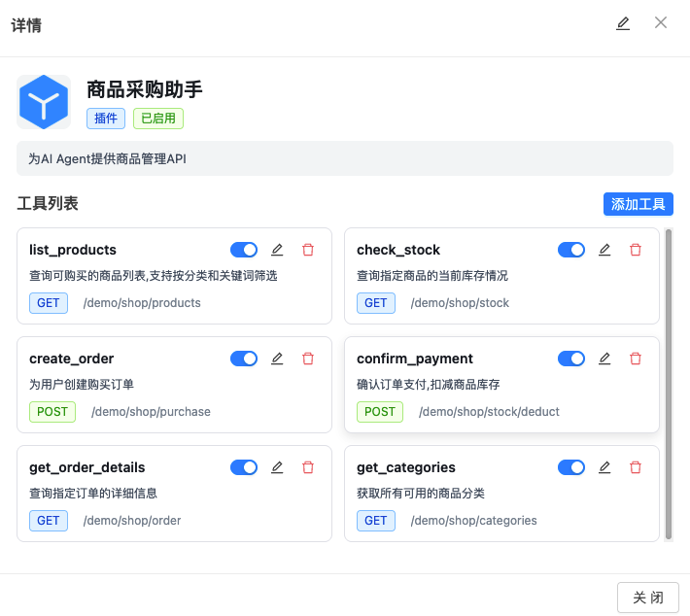This screenshot has height=616, width=690.
Task: Toggle the confirm_payment tool switch
Action: 571,359
